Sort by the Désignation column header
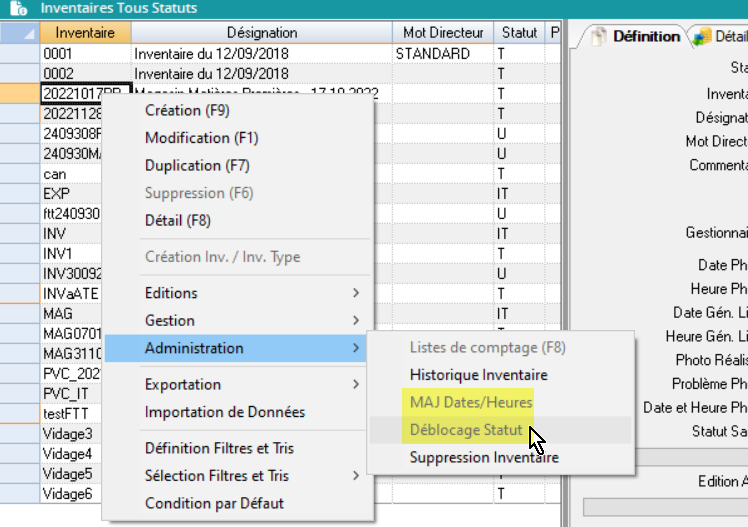Viewport: 748px width, 527px height. 261,33
